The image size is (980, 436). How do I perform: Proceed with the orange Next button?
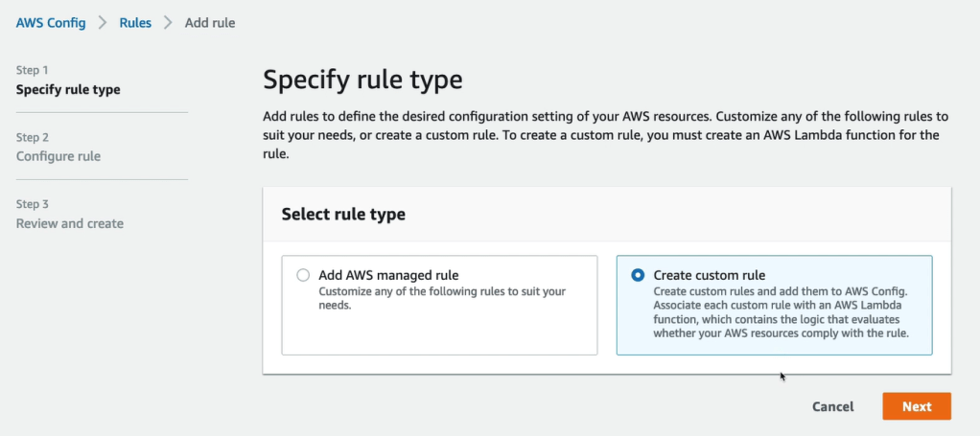tap(916, 406)
